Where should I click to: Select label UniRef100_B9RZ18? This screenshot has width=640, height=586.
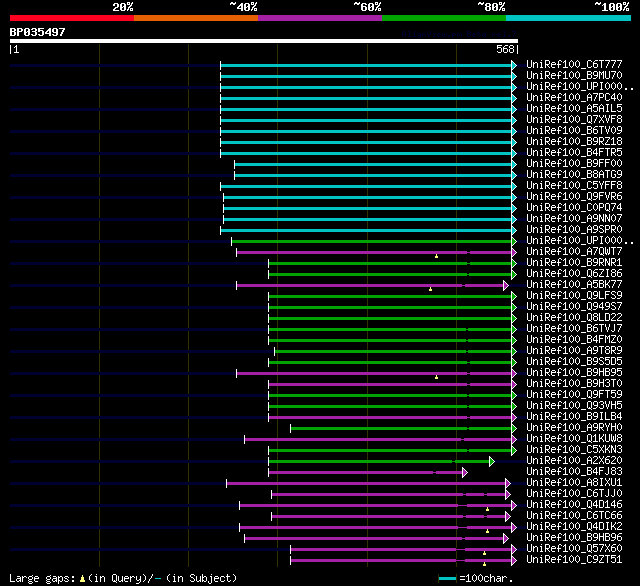(574, 142)
